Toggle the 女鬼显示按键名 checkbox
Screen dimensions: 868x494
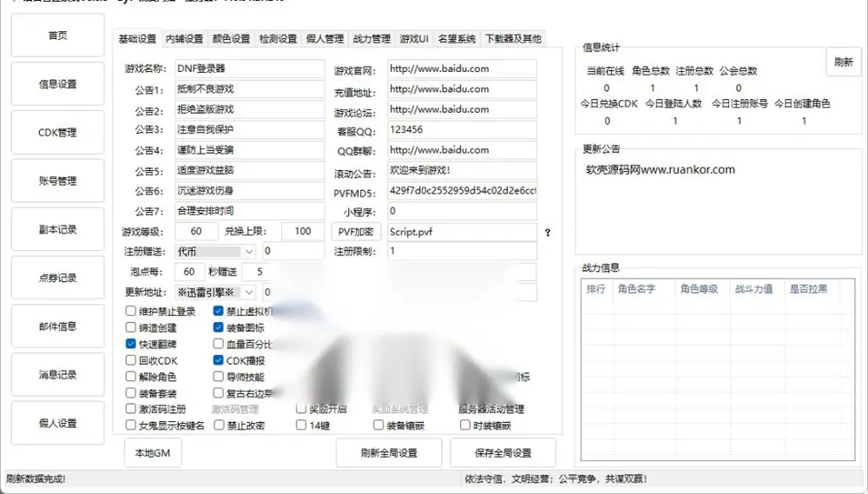tap(131, 425)
